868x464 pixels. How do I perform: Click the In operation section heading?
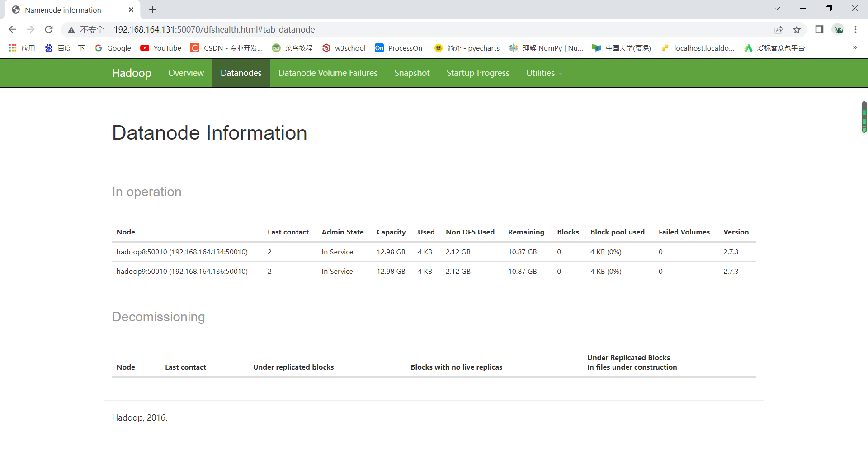[x=147, y=192]
